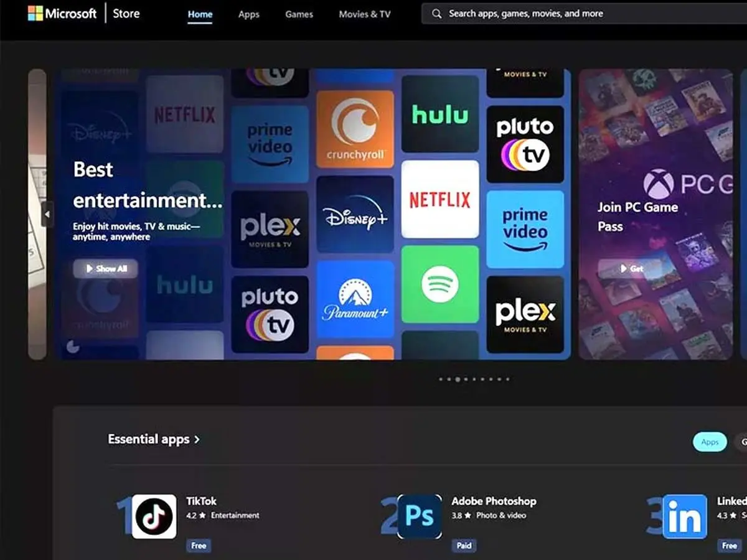Open the LinkedIn app icon
The image size is (747, 560).
(x=685, y=516)
